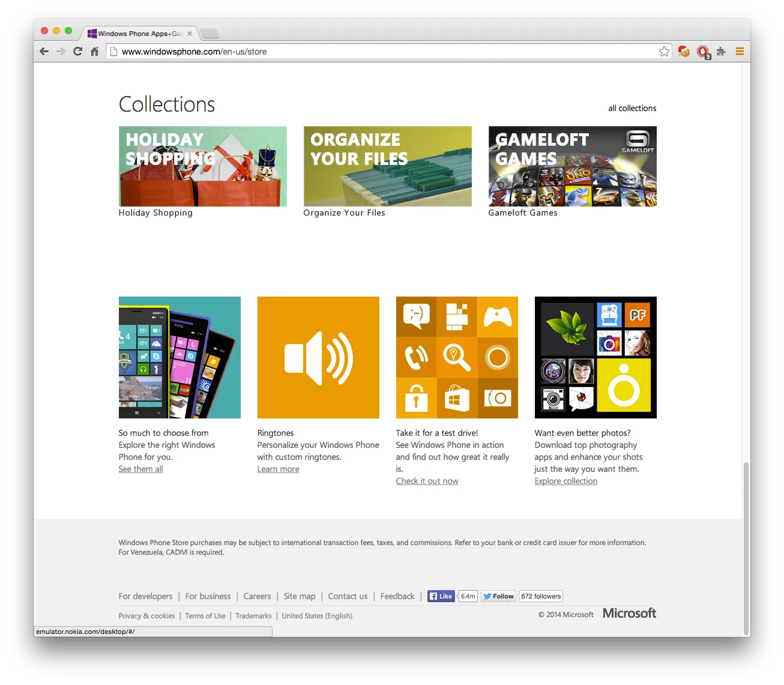Image resolution: width=784 pixels, height=685 pixels.
Task: Click the puzzle piece extension icon
Action: point(721,52)
